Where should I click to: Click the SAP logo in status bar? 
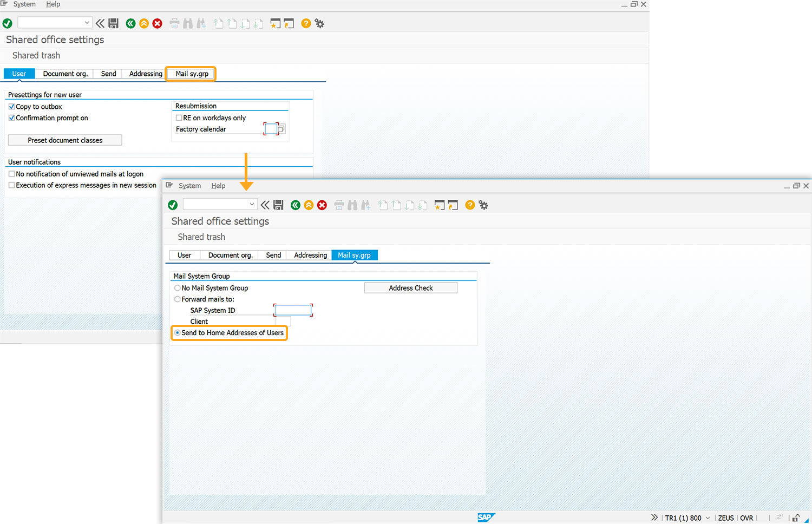click(x=486, y=518)
